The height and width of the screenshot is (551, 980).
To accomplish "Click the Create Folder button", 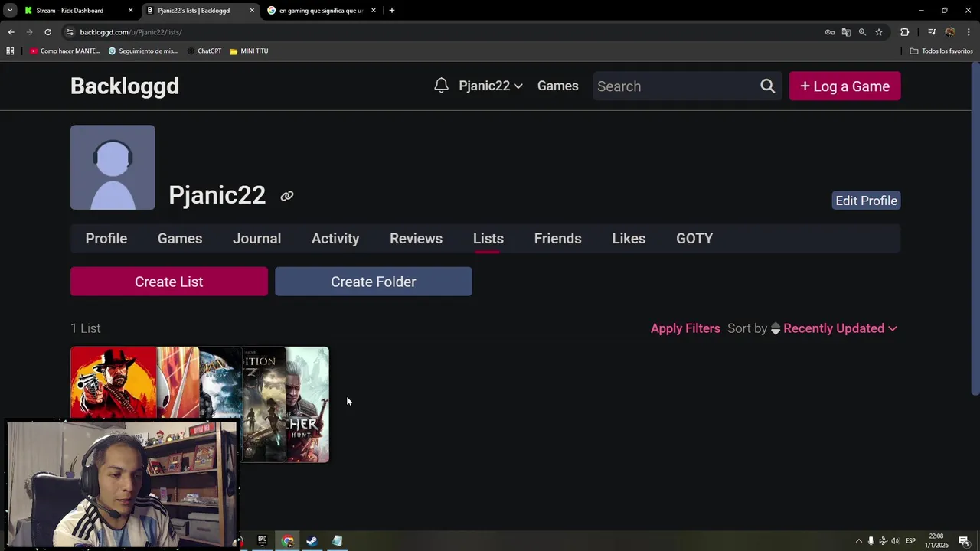I will 374,282.
